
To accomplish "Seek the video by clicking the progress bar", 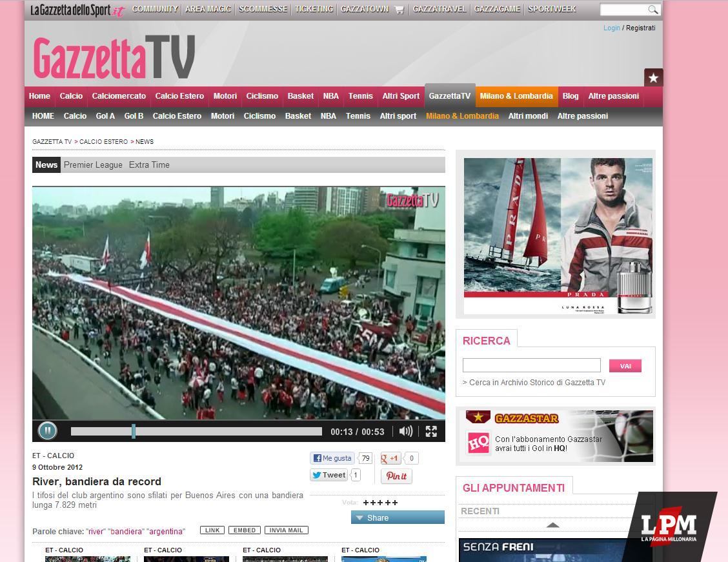I will [x=196, y=432].
